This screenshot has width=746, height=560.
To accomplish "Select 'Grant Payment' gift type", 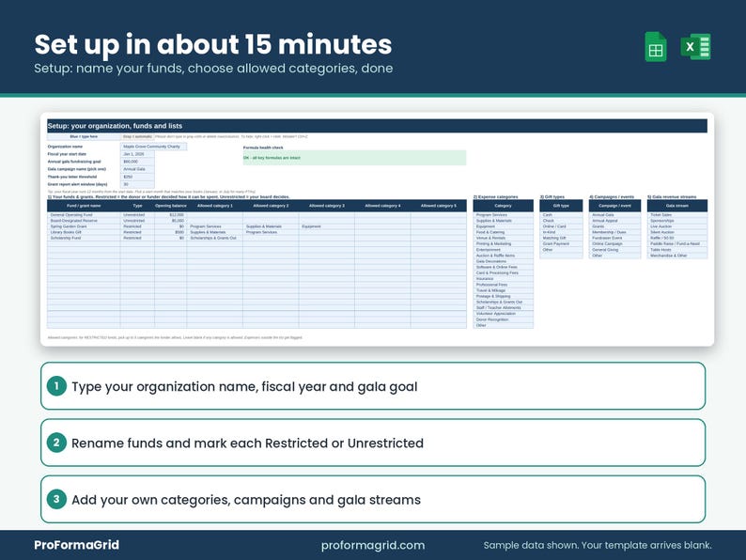I will point(561,243).
